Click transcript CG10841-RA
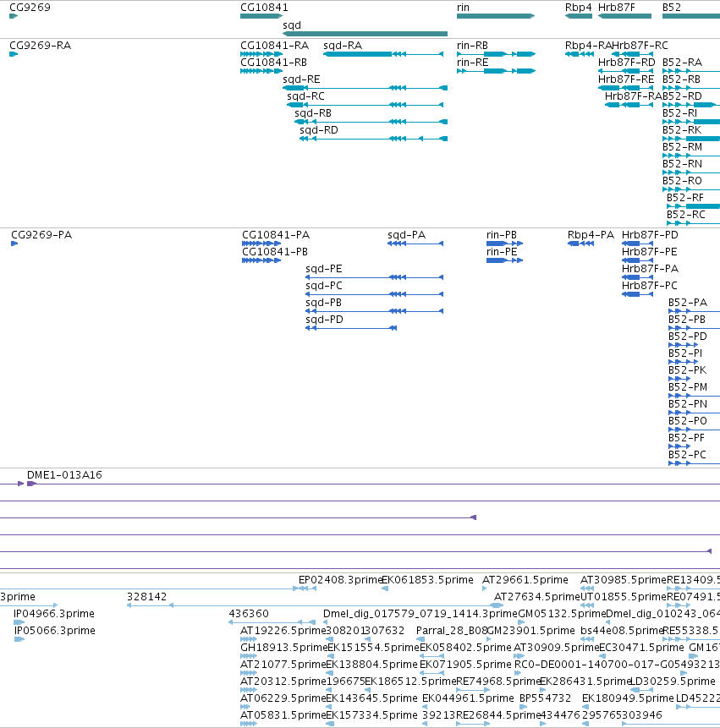Image resolution: width=720 pixels, height=728 pixels. pyautogui.click(x=261, y=54)
